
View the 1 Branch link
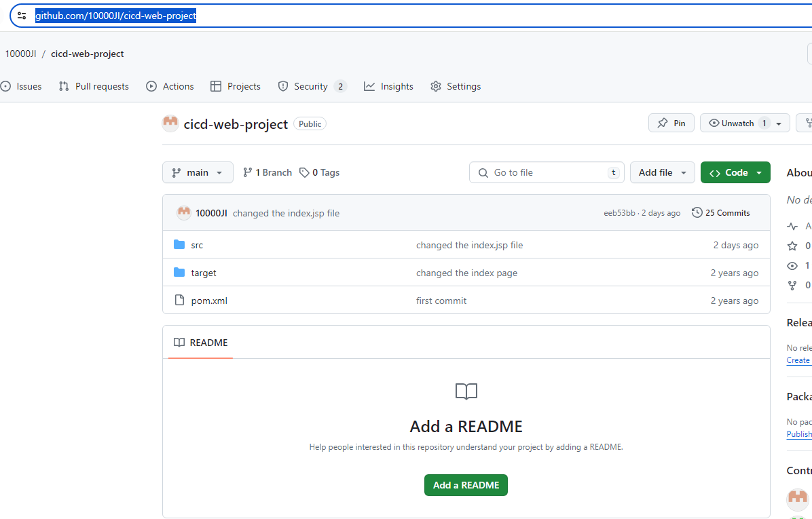[x=267, y=172]
